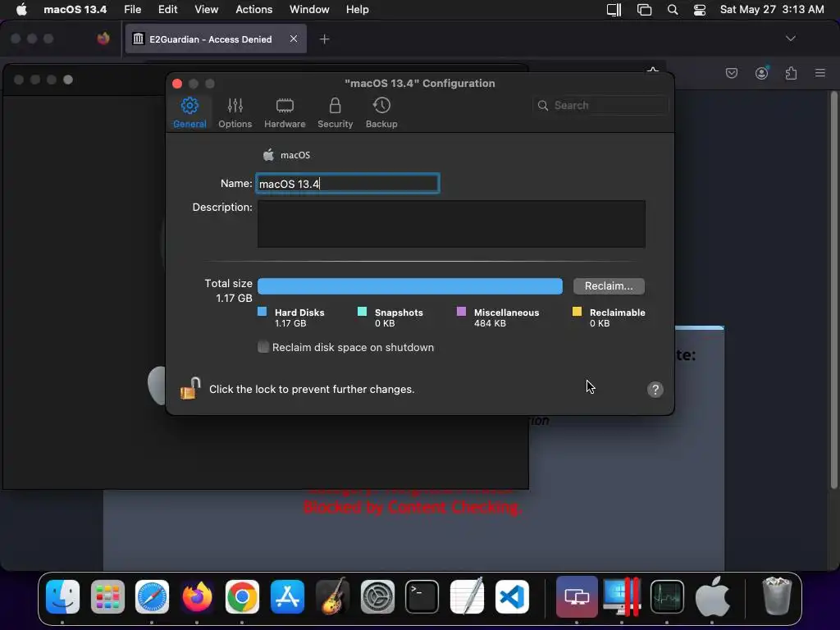The height and width of the screenshot is (630, 840).
Task: Open a new browser tab with plus
Action: click(x=324, y=39)
